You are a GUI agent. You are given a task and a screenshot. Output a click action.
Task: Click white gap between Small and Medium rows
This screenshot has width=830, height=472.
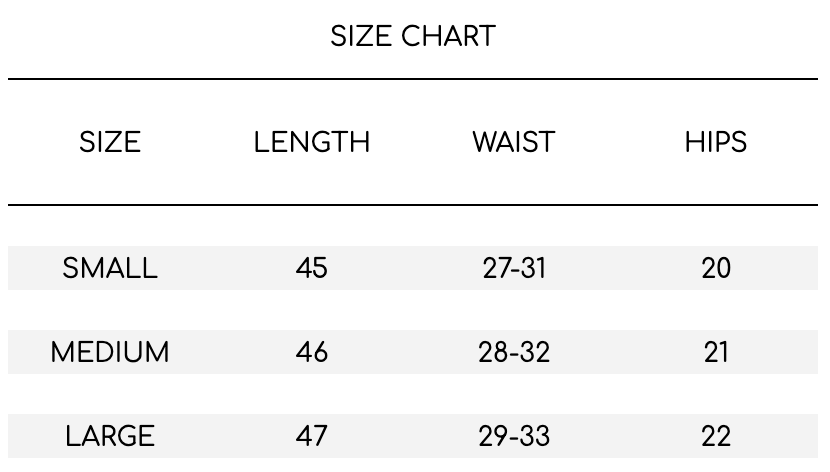(413, 310)
